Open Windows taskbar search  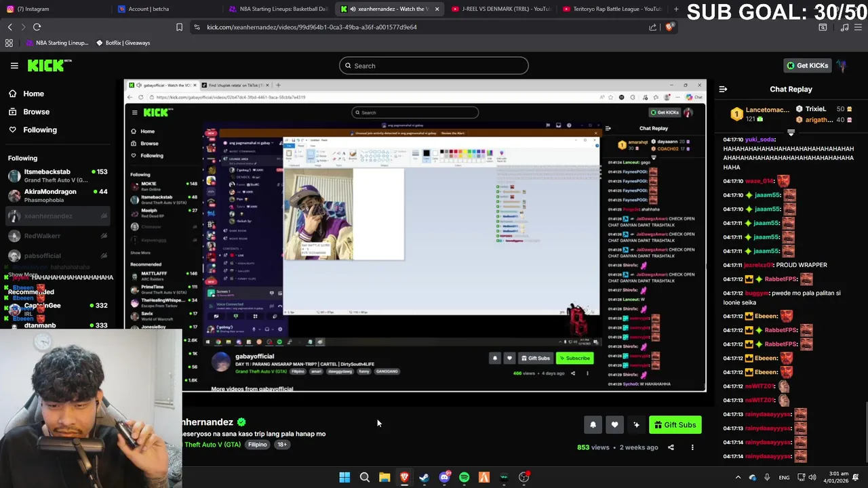coord(364,477)
